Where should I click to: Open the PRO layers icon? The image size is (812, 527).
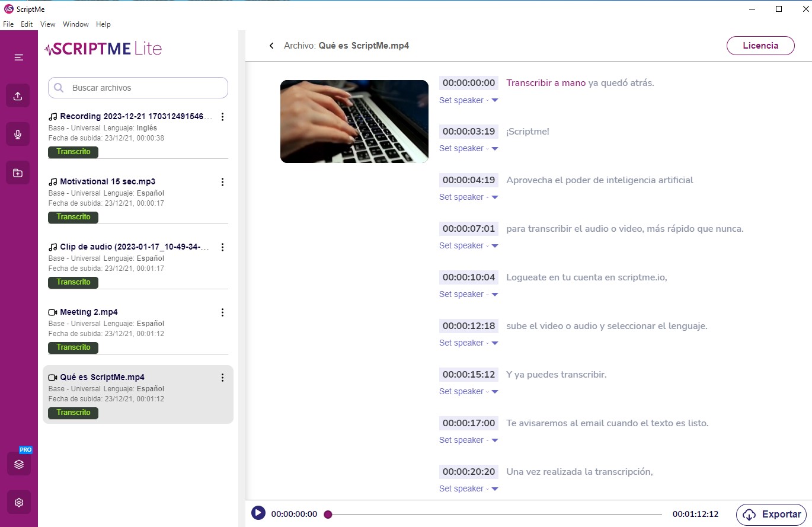pos(18,464)
